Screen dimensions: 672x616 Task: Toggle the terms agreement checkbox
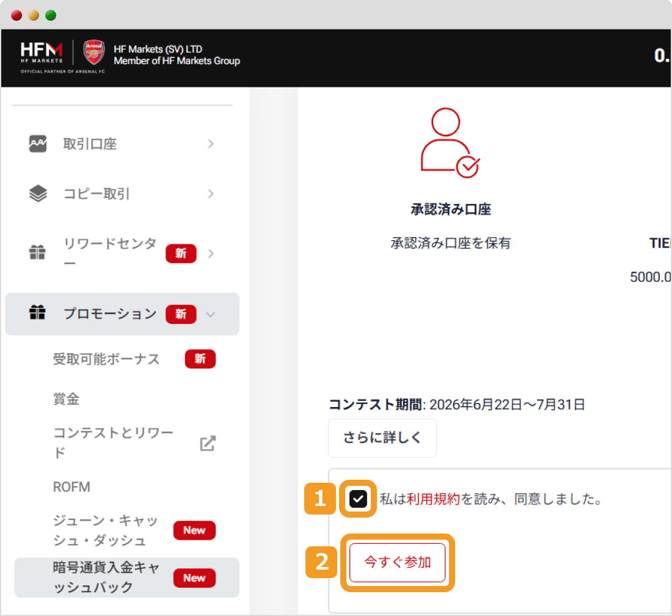(358, 499)
